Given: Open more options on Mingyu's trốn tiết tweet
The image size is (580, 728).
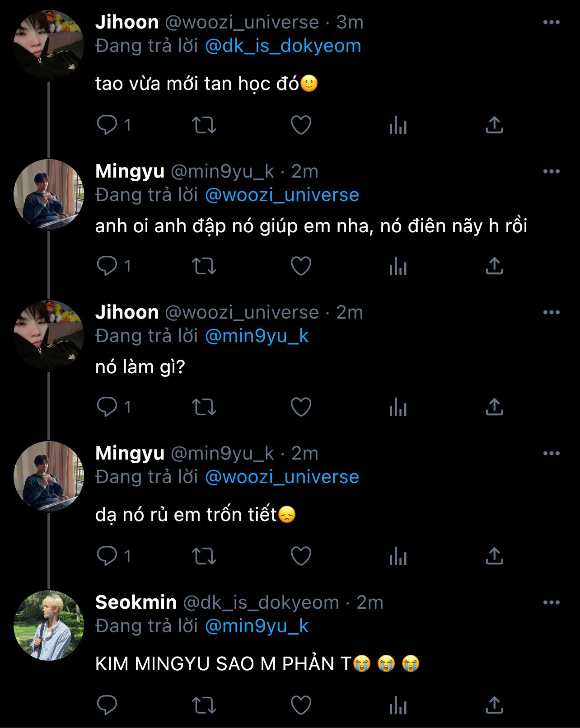Looking at the screenshot, I should coord(551,453).
